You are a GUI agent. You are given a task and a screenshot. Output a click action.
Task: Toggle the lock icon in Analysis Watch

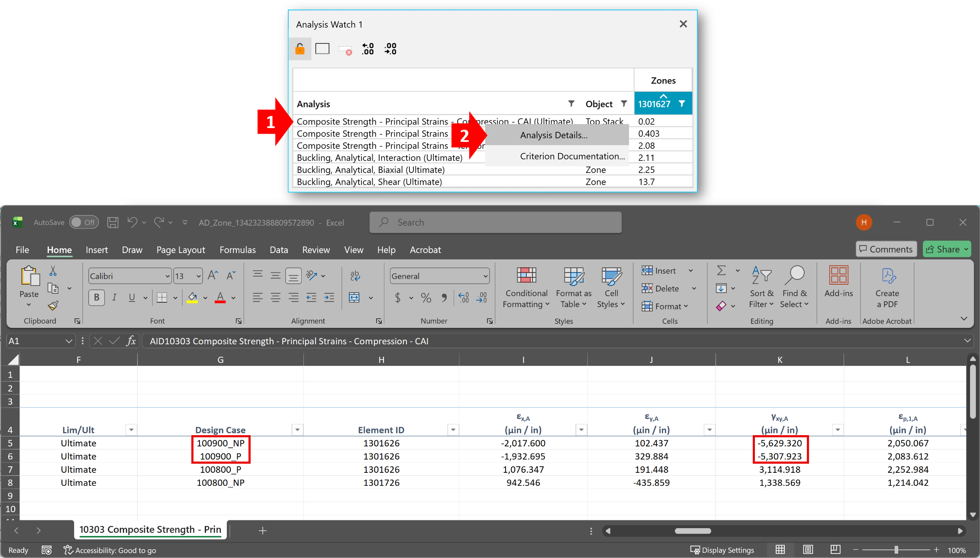[x=300, y=49]
